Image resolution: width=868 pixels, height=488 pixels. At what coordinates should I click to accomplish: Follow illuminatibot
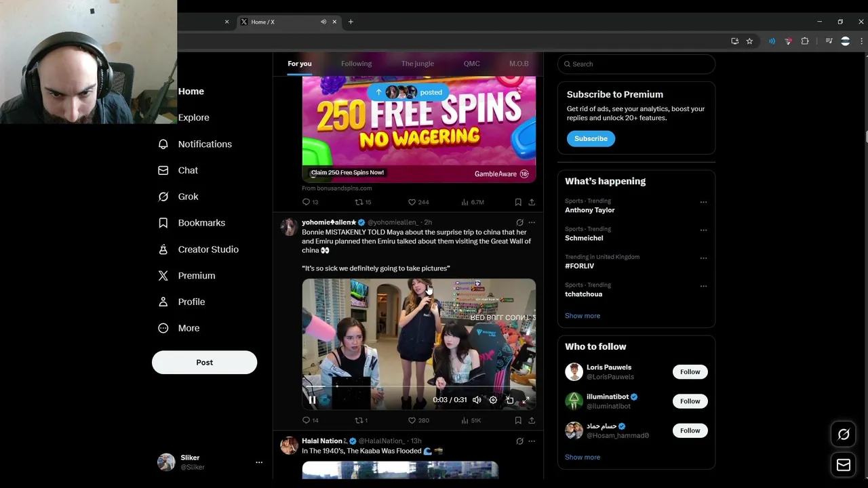click(x=690, y=401)
